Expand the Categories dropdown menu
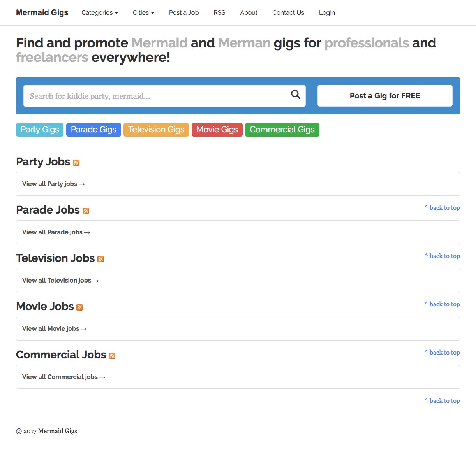Viewport: 476px width, 460px height. click(x=99, y=12)
